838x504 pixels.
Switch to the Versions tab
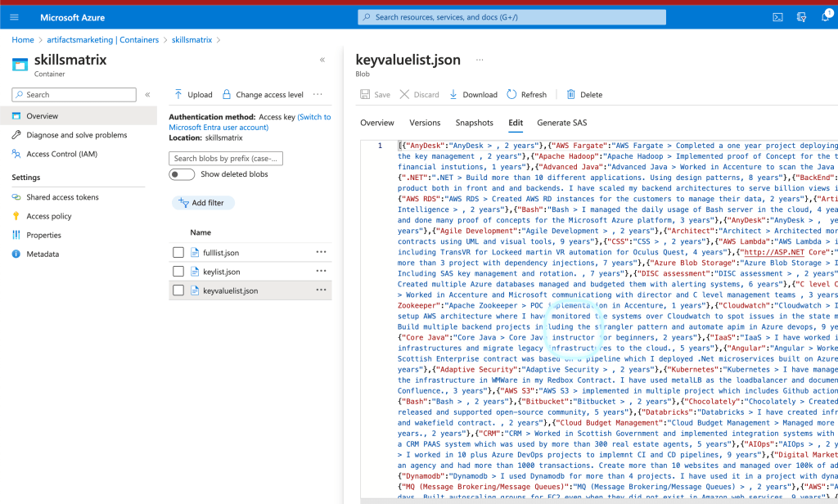tap(425, 123)
